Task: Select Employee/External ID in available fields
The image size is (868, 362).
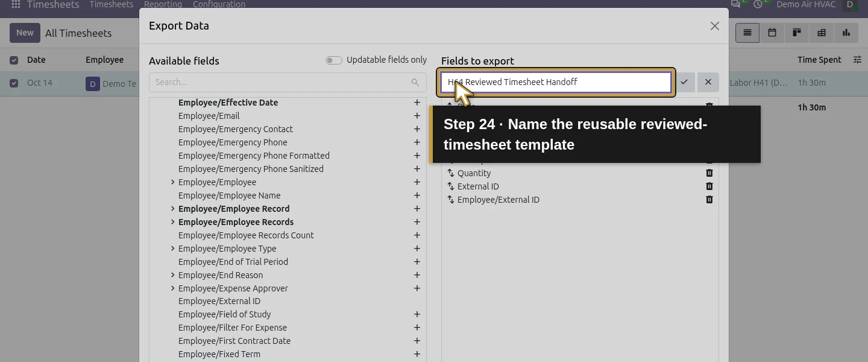Action: [219, 301]
